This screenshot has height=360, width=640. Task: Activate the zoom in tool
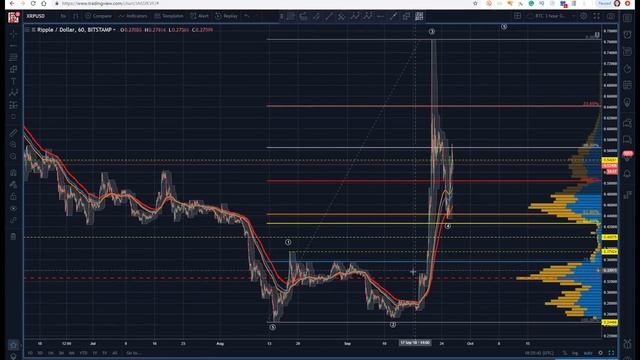(13, 145)
